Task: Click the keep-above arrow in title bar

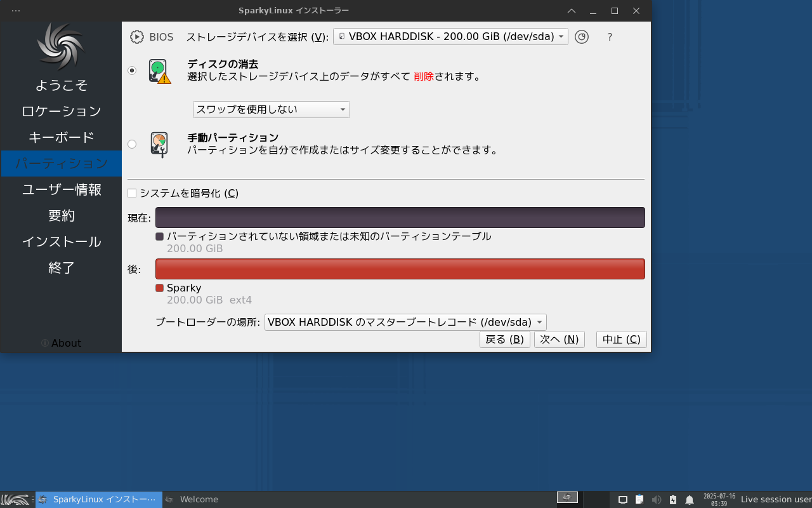Action: (x=572, y=11)
